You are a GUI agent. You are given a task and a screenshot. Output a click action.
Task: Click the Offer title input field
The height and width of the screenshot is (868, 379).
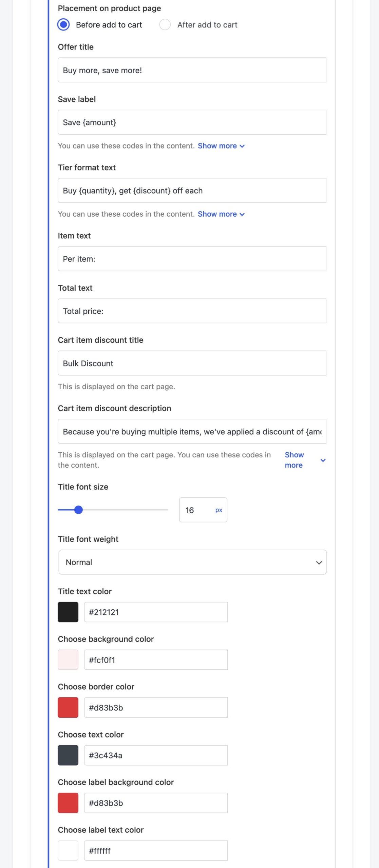pos(192,70)
